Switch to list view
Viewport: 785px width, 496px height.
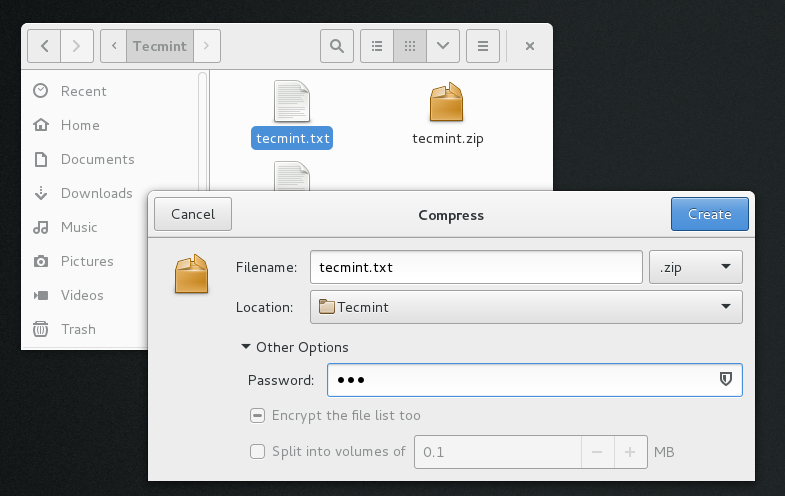coord(377,46)
